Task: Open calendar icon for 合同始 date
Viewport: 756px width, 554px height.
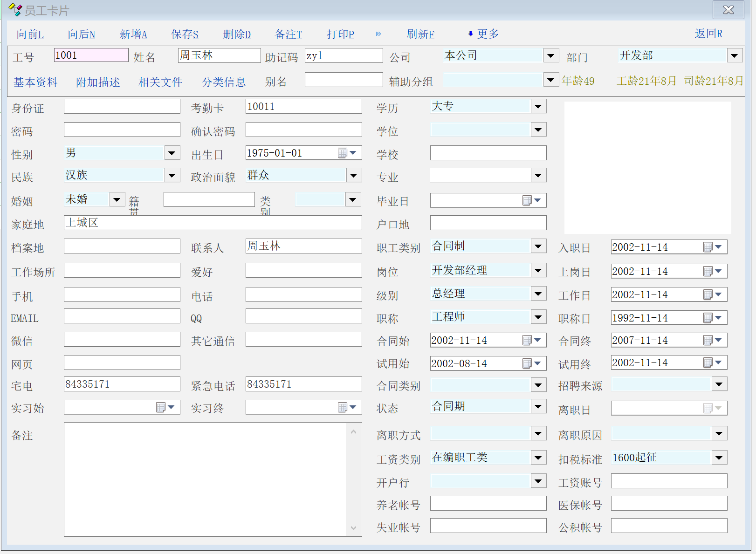Action: click(527, 341)
